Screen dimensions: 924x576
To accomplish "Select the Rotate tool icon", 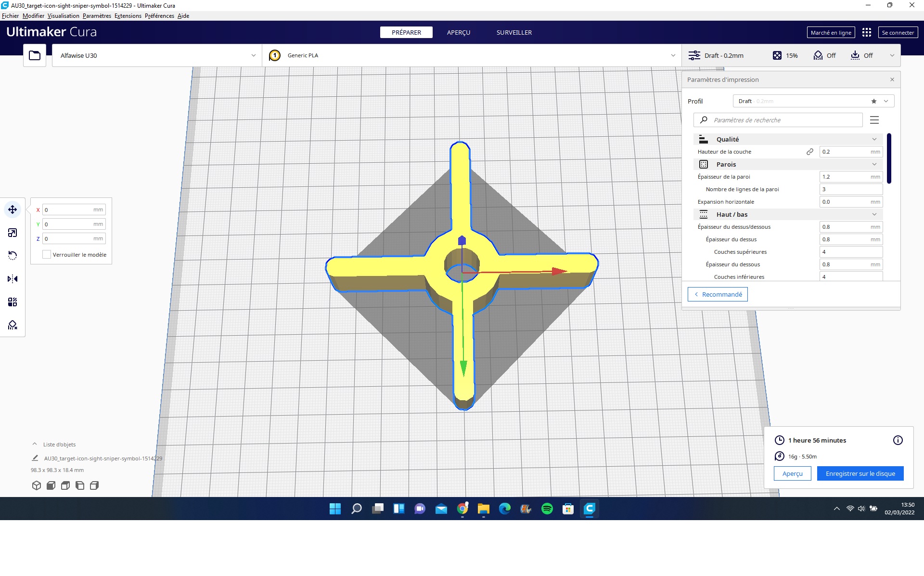I will pyautogui.click(x=13, y=256).
